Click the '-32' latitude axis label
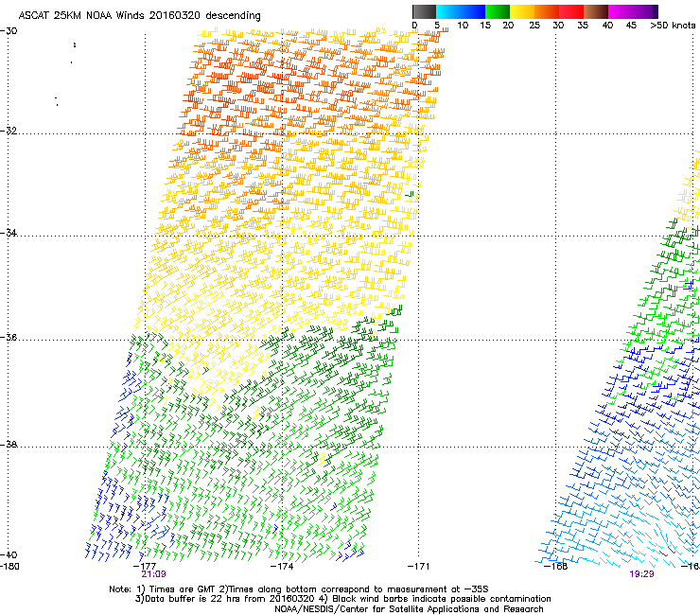This screenshot has height=615, width=700. pos(9,131)
